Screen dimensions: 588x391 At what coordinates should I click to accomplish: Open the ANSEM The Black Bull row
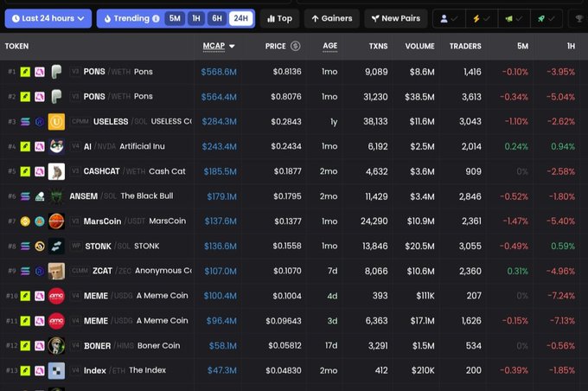tap(294, 196)
